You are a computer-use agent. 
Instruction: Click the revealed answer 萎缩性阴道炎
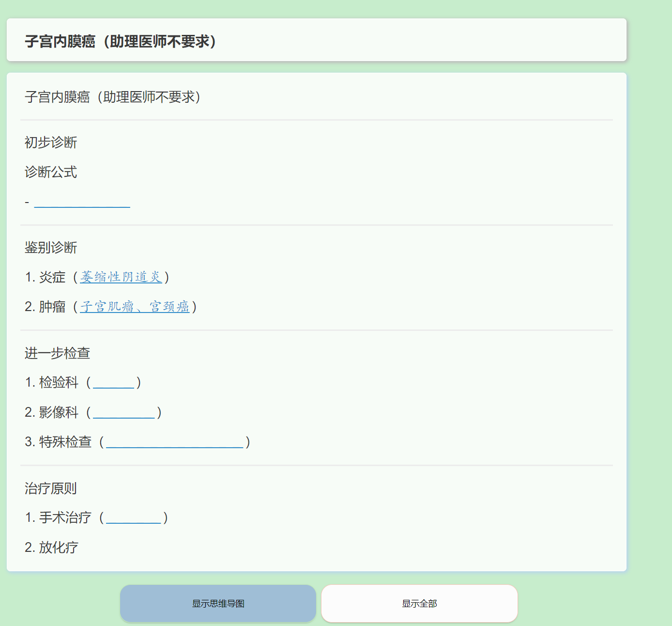(x=121, y=277)
